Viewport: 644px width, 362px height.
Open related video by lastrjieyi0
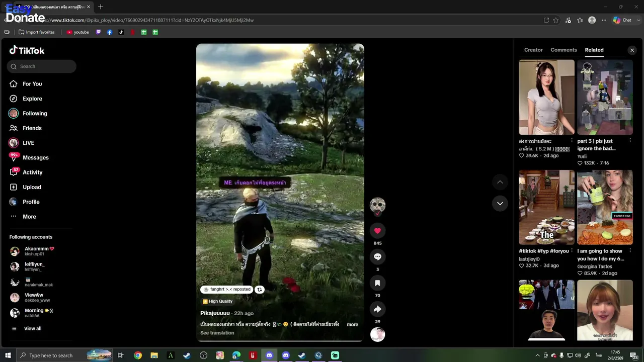(x=546, y=207)
